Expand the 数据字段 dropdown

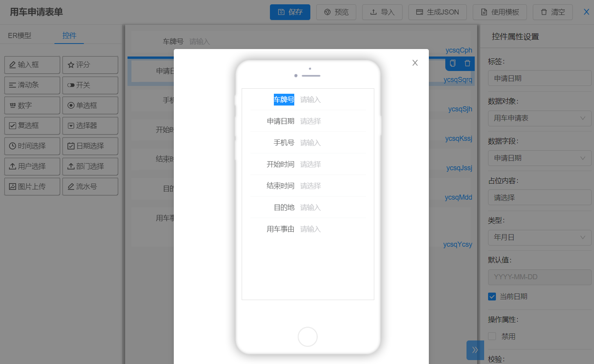(x=539, y=158)
